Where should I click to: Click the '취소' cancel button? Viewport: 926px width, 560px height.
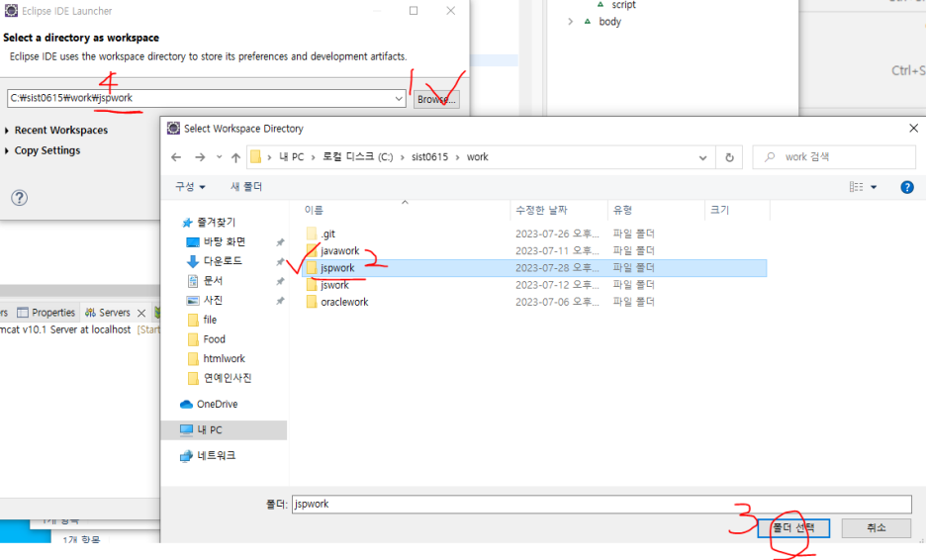click(876, 528)
